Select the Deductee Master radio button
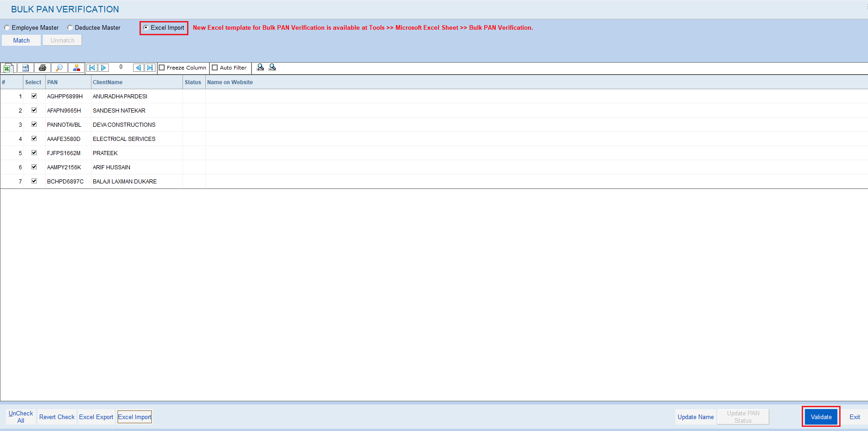This screenshot has width=868, height=431. [70, 27]
